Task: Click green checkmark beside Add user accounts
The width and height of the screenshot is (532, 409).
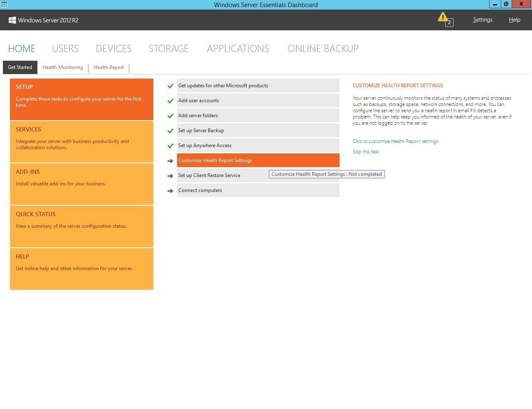Action: [x=170, y=101]
